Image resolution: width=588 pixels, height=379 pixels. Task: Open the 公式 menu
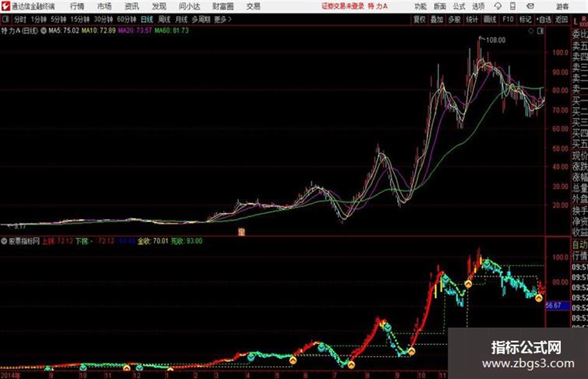tap(459, 6)
